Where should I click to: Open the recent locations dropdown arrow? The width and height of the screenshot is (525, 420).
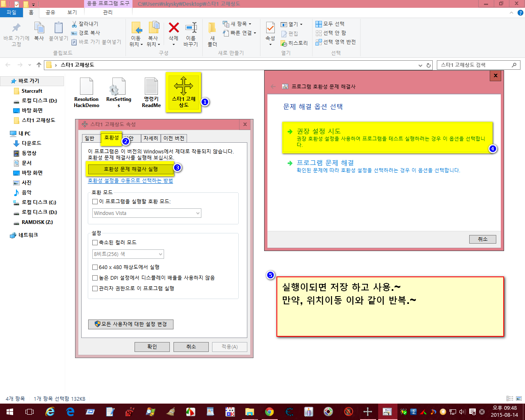coord(30,65)
